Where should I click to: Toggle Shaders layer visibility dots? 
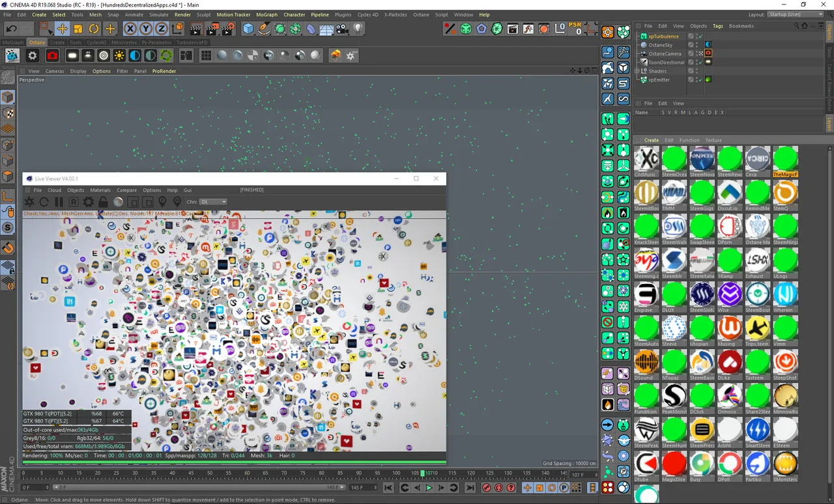click(x=696, y=71)
